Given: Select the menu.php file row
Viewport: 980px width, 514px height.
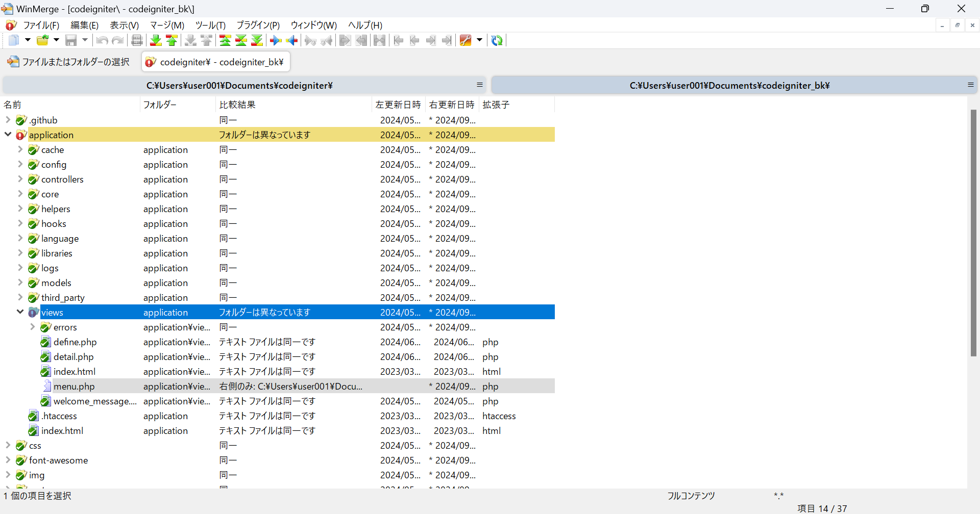Looking at the screenshot, I should [x=74, y=386].
